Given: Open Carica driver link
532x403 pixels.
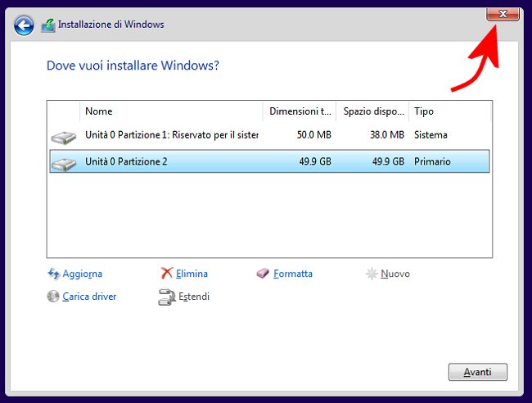Looking at the screenshot, I should pyautogui.click(x=89, y=297).
